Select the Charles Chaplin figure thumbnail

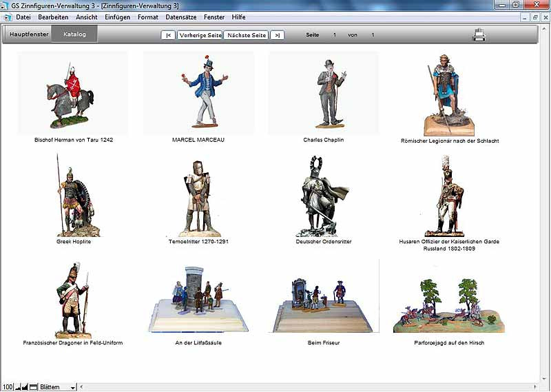coord(324,93)
